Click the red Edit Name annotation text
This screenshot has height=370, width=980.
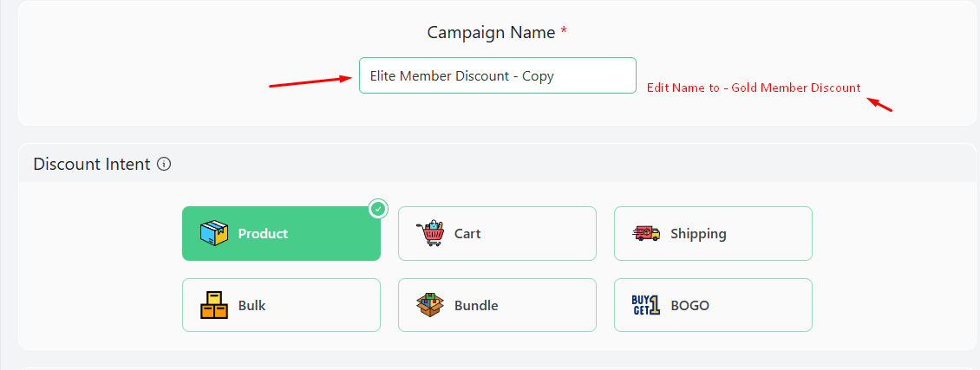(754, 88)
